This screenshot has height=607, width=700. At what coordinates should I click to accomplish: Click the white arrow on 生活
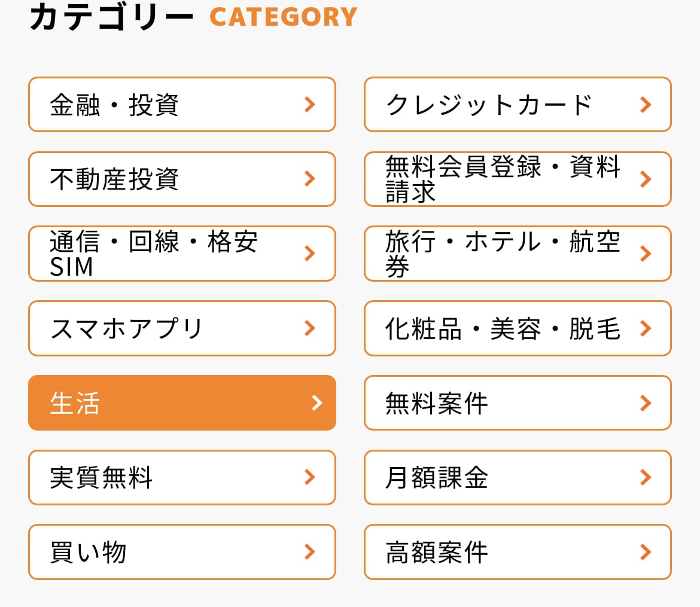(x=317, y=402)
